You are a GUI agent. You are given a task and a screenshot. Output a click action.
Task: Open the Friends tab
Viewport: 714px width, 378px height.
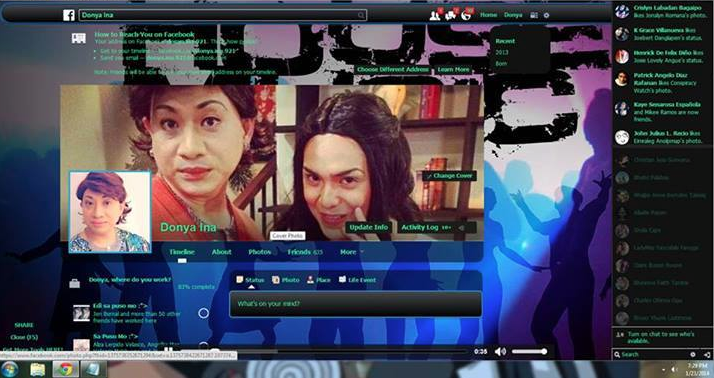(305, 252)
